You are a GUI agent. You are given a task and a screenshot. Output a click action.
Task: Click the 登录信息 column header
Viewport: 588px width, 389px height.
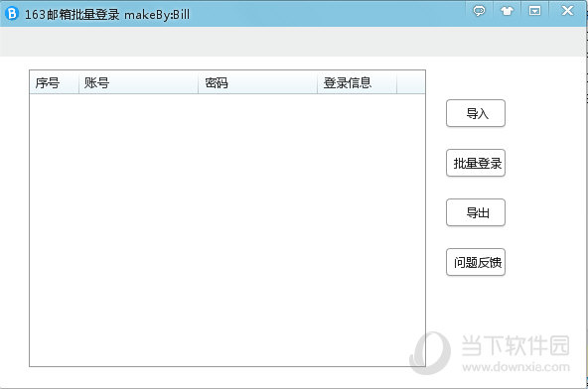(357, 82)
